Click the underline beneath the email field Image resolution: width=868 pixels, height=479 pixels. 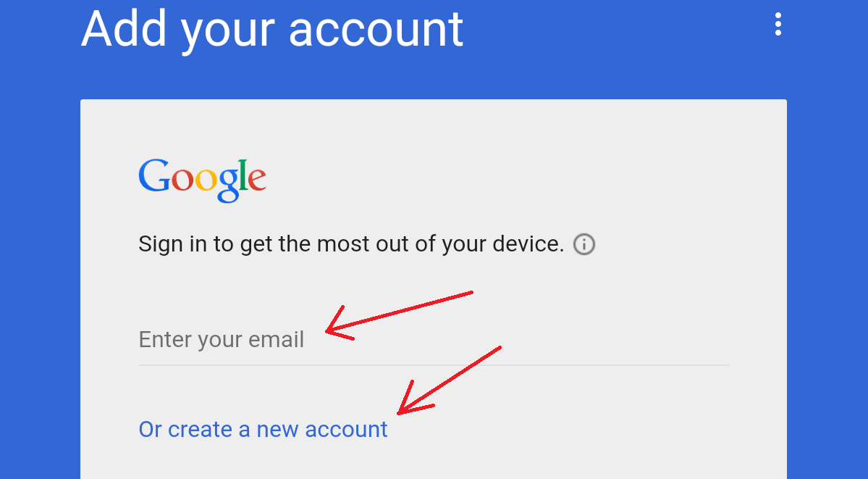click(x=434, y=365)
